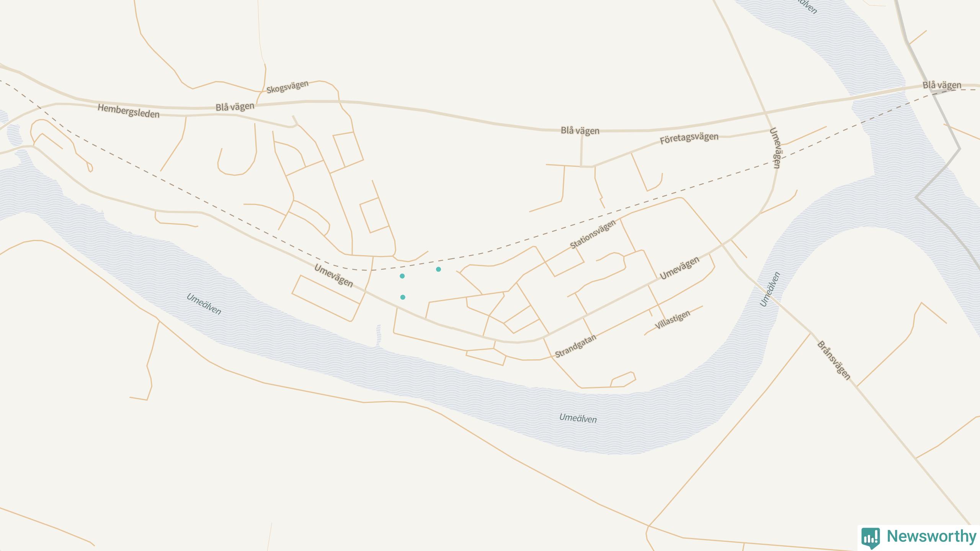Click the Företagsvägen road label

tap(689, 138)
